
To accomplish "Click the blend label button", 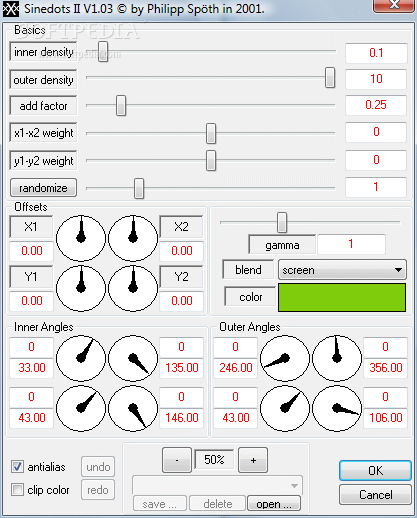I will 248,270.
